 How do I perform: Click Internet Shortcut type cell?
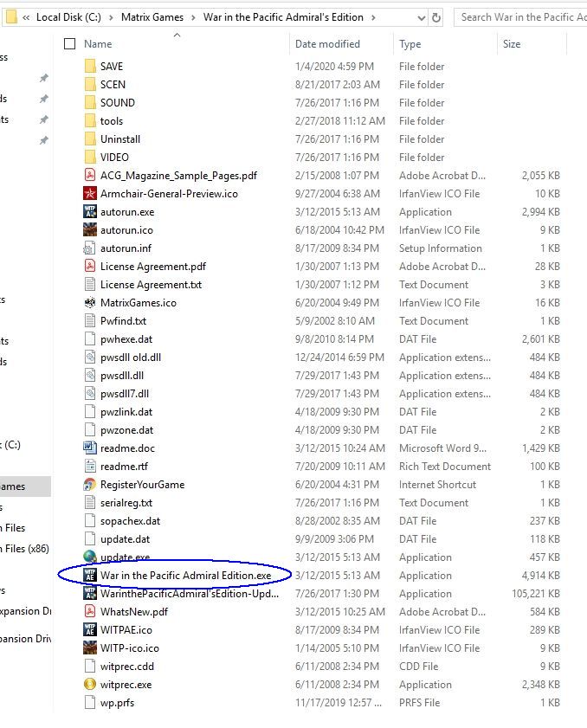pos(437,484)
